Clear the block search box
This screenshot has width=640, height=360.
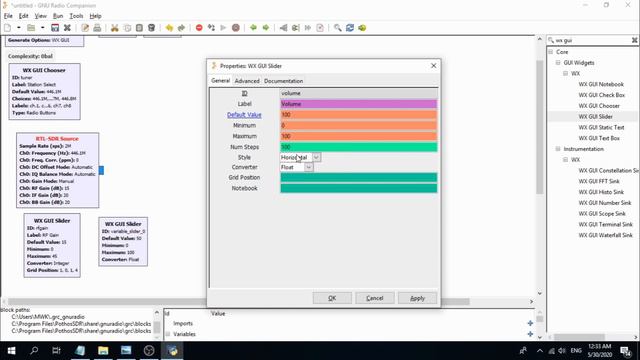point(634,40)
